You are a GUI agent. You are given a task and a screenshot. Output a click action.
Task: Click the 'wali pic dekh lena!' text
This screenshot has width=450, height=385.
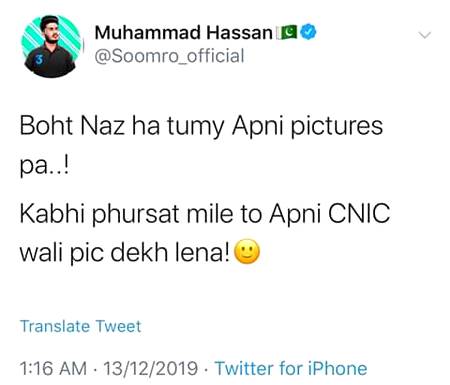coord(124,253)
